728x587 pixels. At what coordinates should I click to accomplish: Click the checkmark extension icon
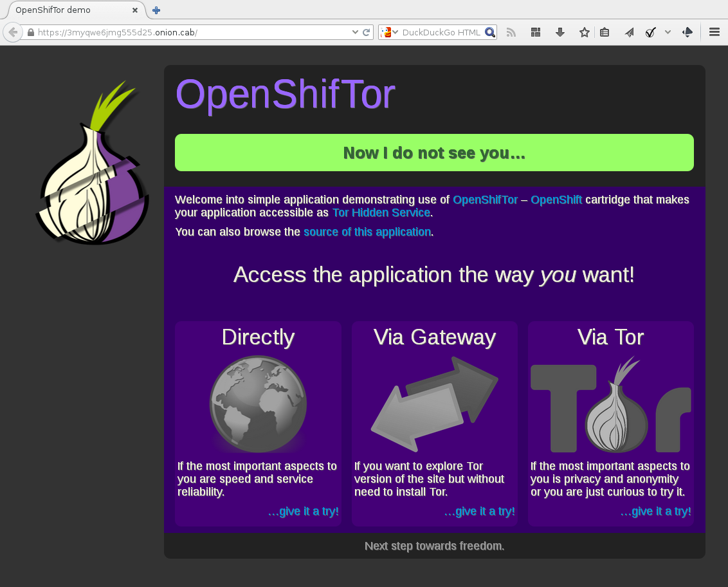[x=650, y=32]
